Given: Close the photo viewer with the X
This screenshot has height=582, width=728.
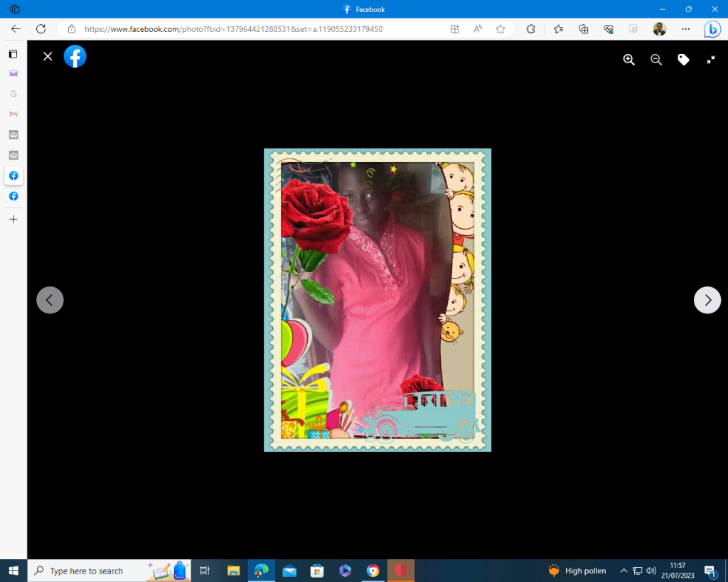Looking at the screenshot, I should coord(48,56).
